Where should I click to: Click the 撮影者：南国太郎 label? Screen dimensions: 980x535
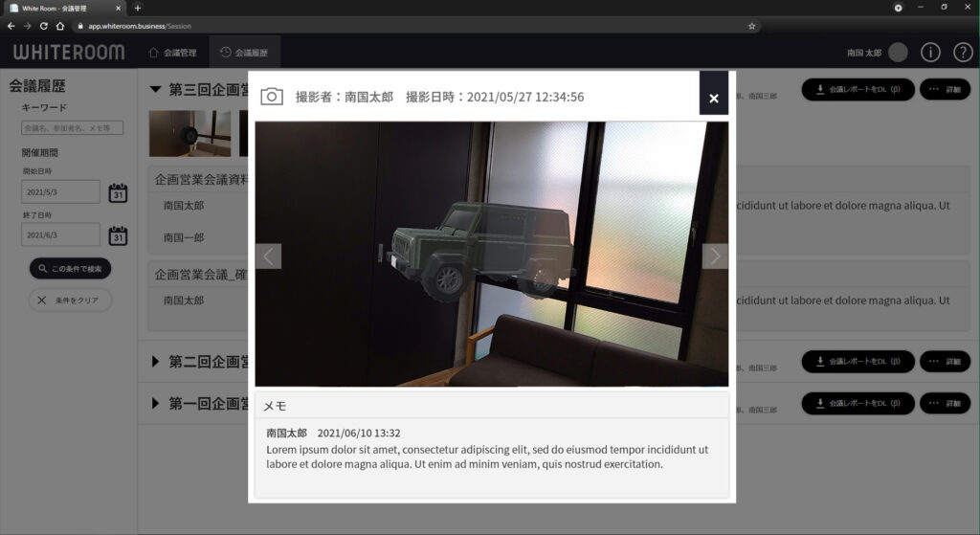tap(344, 97)
